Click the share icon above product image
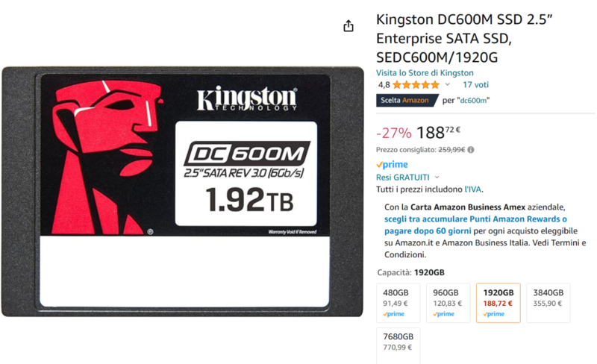The image size is (597, 364). point(348,26)
